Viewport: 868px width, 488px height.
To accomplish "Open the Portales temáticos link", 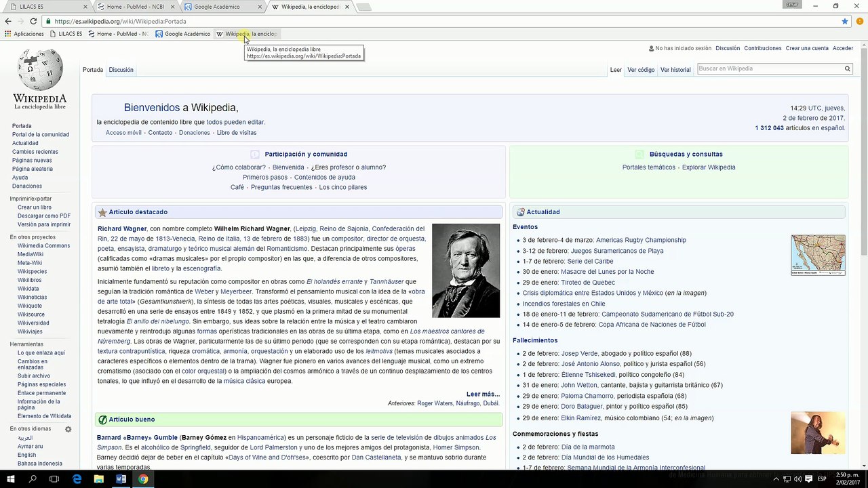I will coord(649,167).
